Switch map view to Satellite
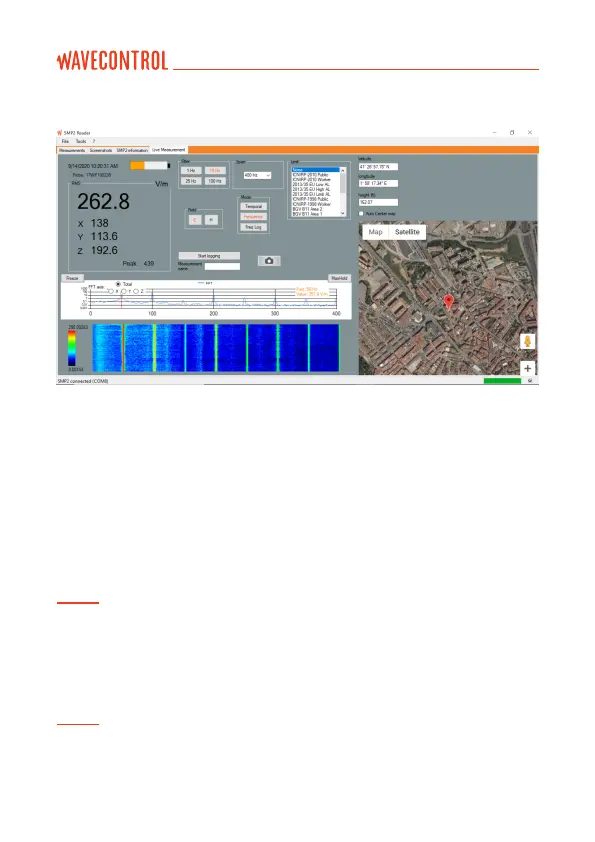595x842 pixels. click(407, 232)
